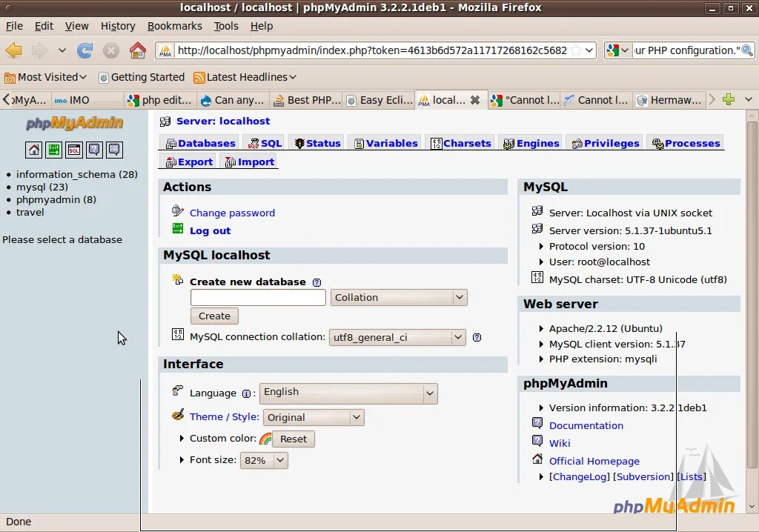The height and width of the screenshot is (532, 759).
Task: Click the Google search engine icon
Action: (613, 50)
